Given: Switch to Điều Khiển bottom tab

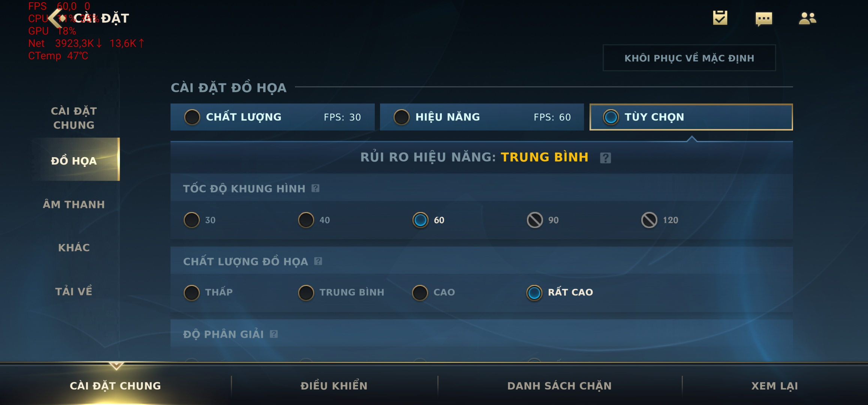Looking at the screenshot, I should (334, 386).
